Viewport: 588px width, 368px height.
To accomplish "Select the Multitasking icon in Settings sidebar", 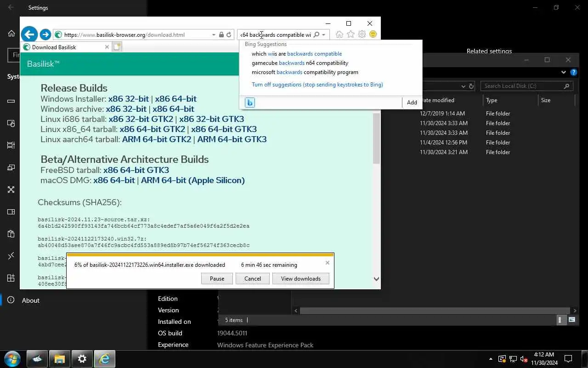I will pyautogui.click(x=11, y=145).
